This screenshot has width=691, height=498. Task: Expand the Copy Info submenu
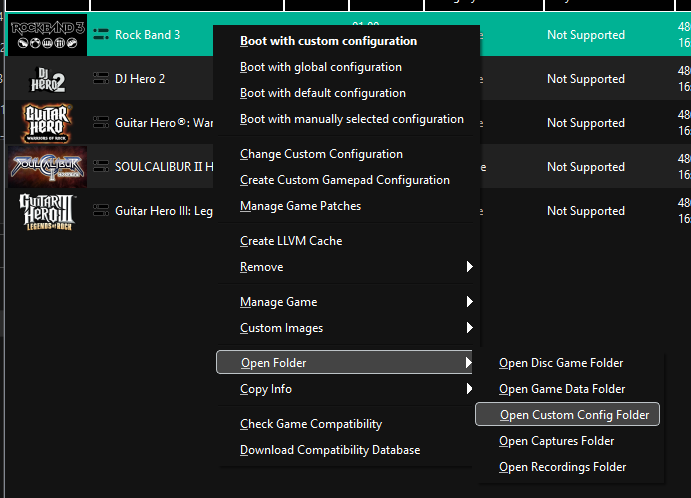[344, 389]
